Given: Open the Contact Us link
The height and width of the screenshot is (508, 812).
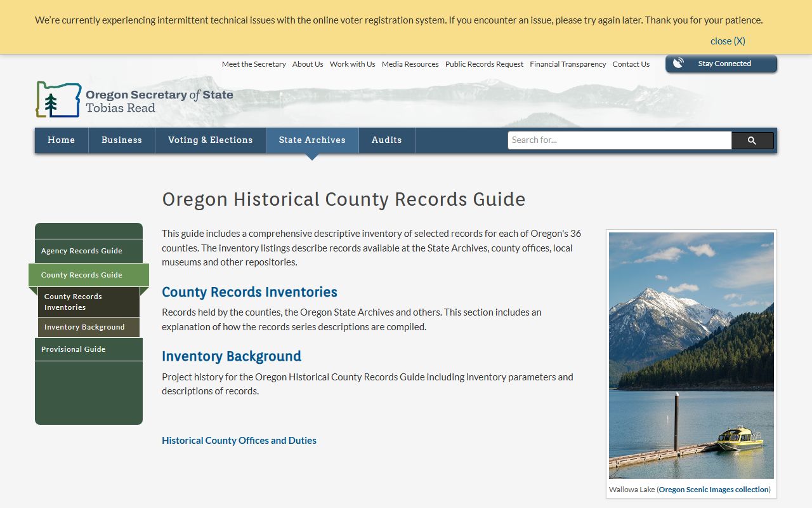Looking at the screenshot, I should (x=631, y=64).
